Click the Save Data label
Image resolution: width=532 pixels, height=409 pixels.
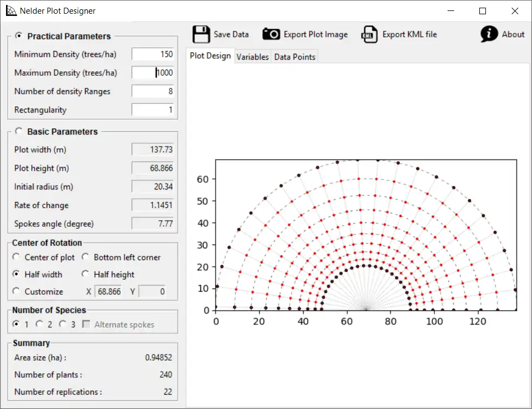point(231,34)
